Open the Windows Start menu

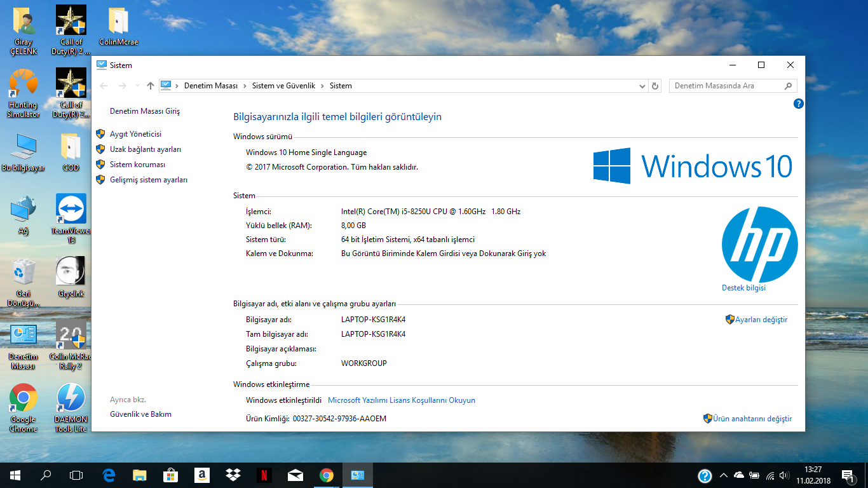pyautogui.click(x=15, y=475)
